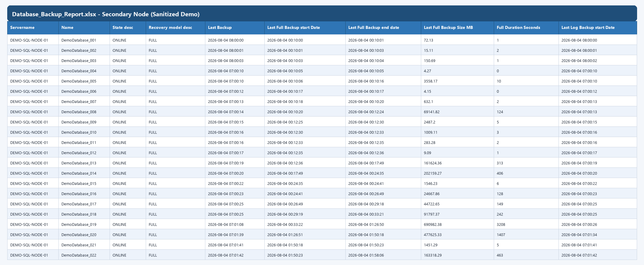Select cell DemoDatabase_005
The image size is (644, 265).
coord(84,81)
